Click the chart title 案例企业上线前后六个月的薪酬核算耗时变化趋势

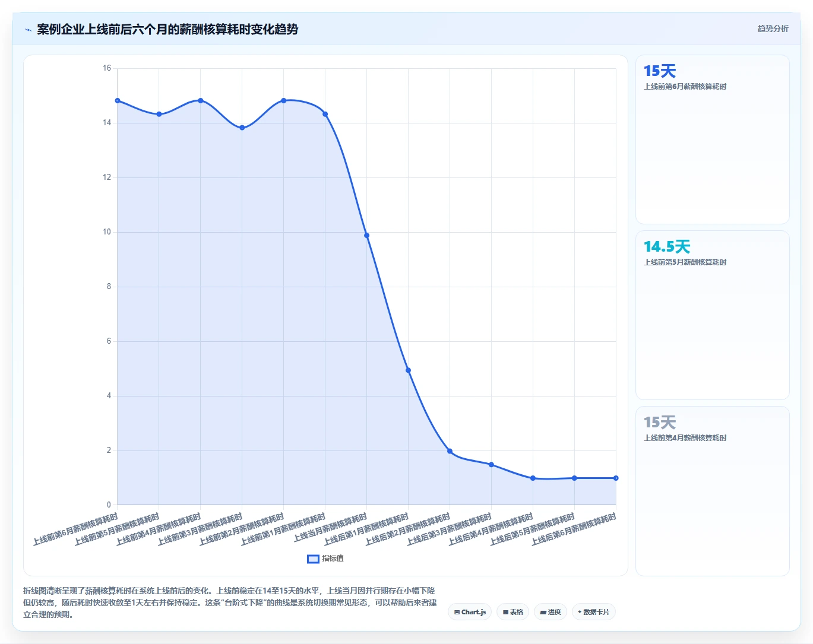click(x=167, y=30)
